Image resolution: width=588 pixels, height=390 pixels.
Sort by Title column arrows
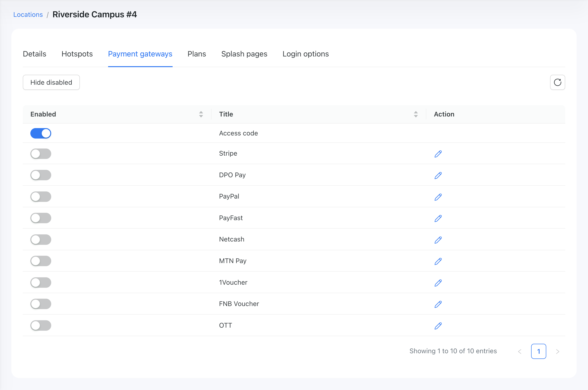coord(416,114)
